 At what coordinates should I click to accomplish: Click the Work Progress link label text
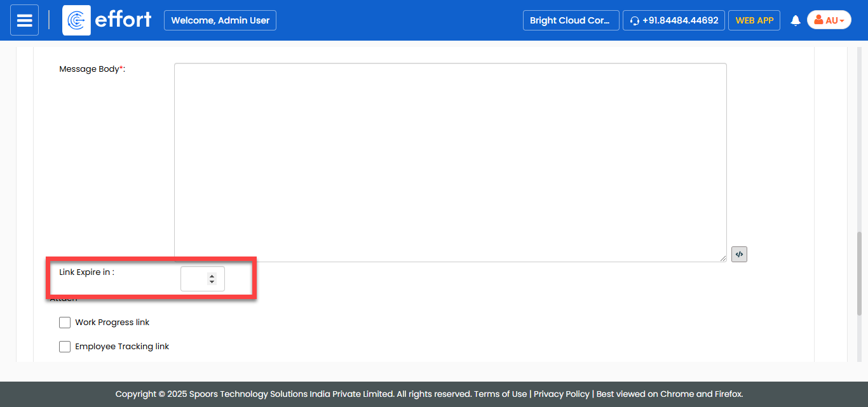click(x=112, y=323)
